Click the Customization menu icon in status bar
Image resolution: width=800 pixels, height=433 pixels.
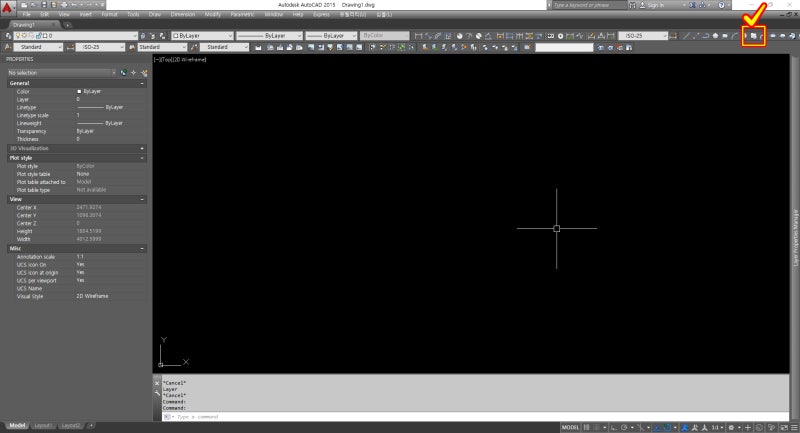[794, 427]
